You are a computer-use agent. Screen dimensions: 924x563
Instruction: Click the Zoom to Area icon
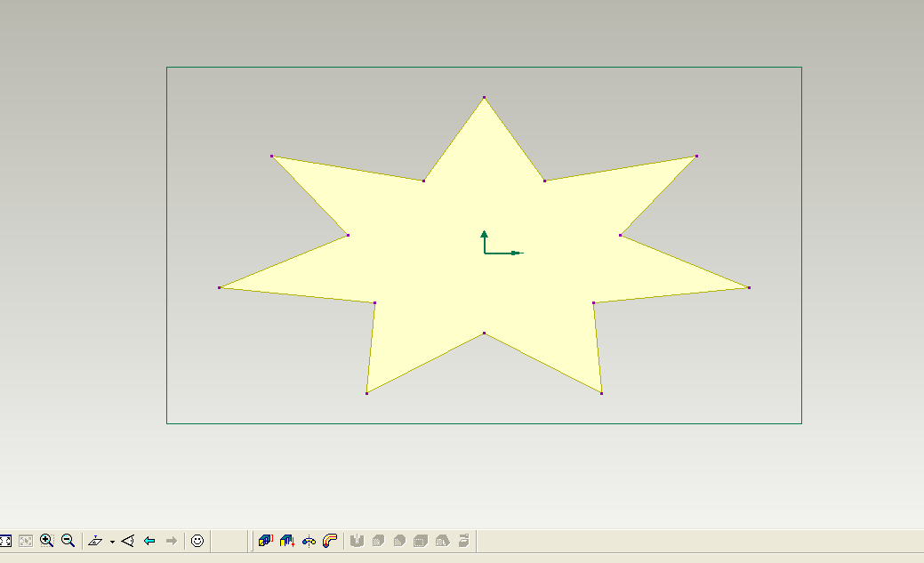(28, 539)
